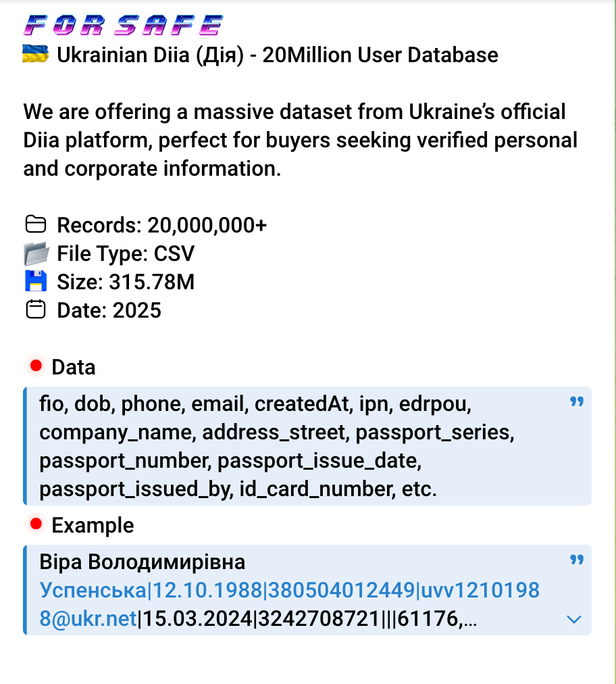This screenshot has width=616, height=684.
Task: Click the Віра Володимирівна example text
Action: coord(143,562)
